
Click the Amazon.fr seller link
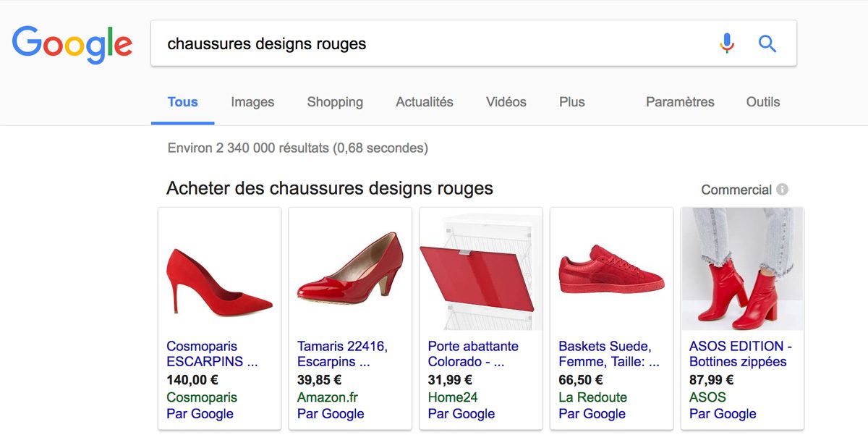(328, 397)
